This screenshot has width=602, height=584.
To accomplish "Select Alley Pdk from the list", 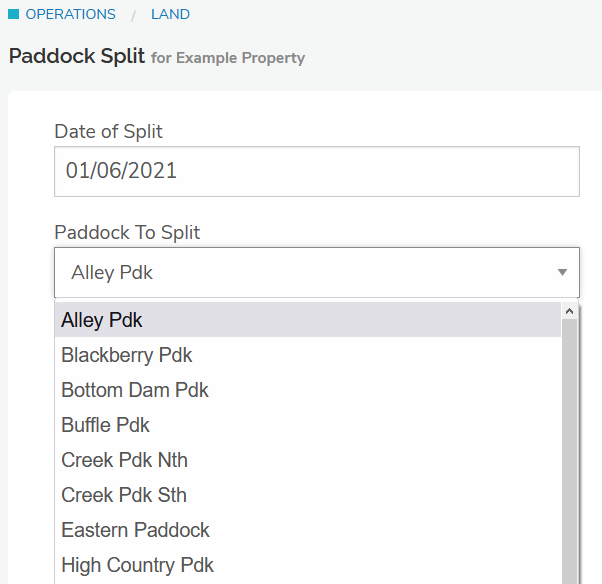I will click(x=102, y=320).
